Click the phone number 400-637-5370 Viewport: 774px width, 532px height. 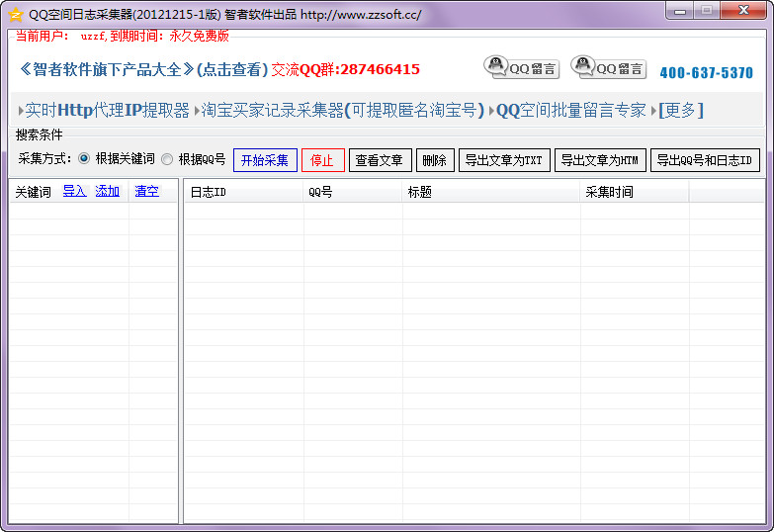[707, 72]
